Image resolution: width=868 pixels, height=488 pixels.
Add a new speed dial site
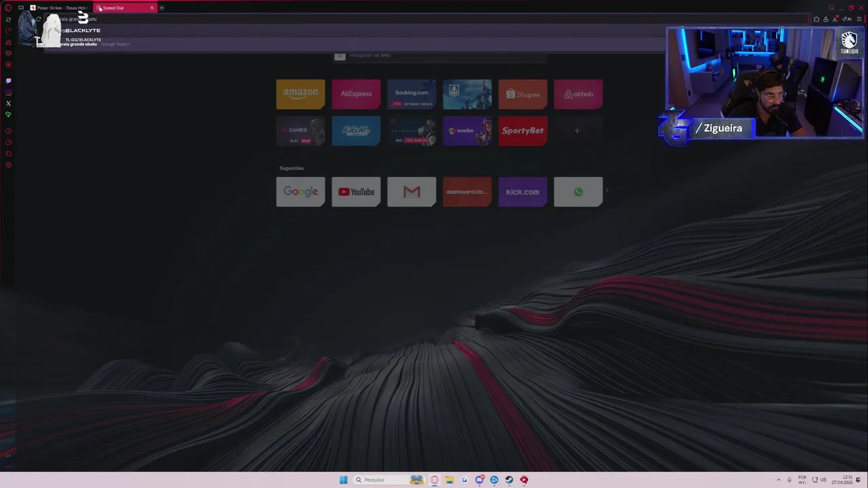tap(578, 131)
